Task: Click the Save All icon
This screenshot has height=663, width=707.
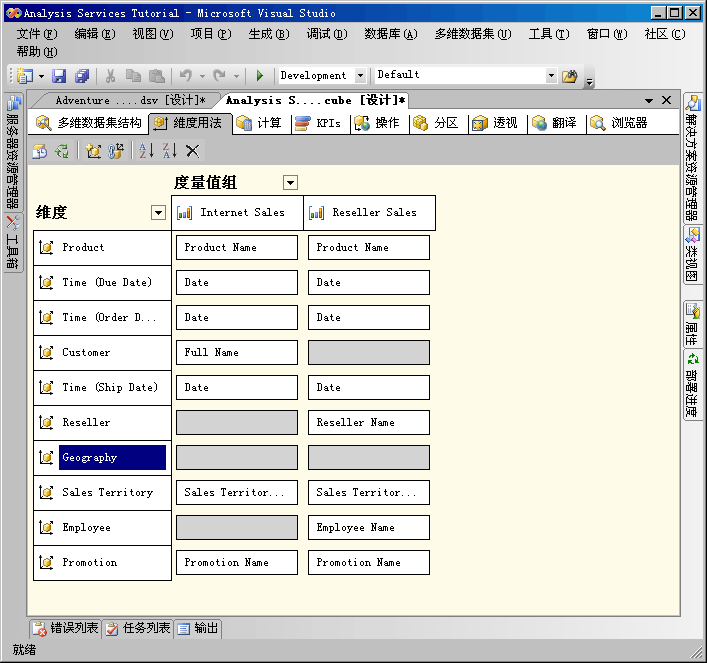Action: pos(82,76)
